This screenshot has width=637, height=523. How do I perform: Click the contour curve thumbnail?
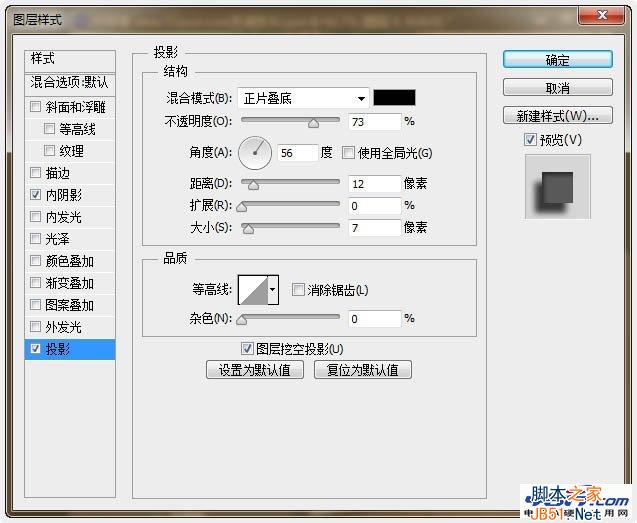pyautogui.click(x=253, y=290)
